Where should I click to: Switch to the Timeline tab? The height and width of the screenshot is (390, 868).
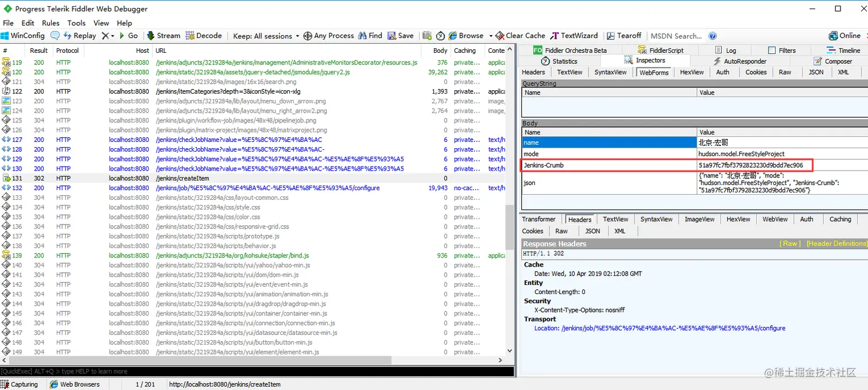[x=843, y=51]
